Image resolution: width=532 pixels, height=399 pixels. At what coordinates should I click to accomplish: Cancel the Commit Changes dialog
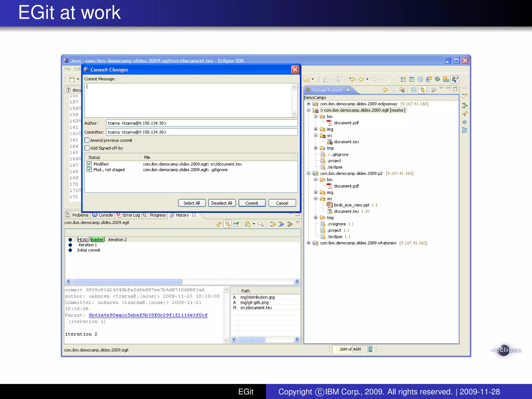coord(282,203)
